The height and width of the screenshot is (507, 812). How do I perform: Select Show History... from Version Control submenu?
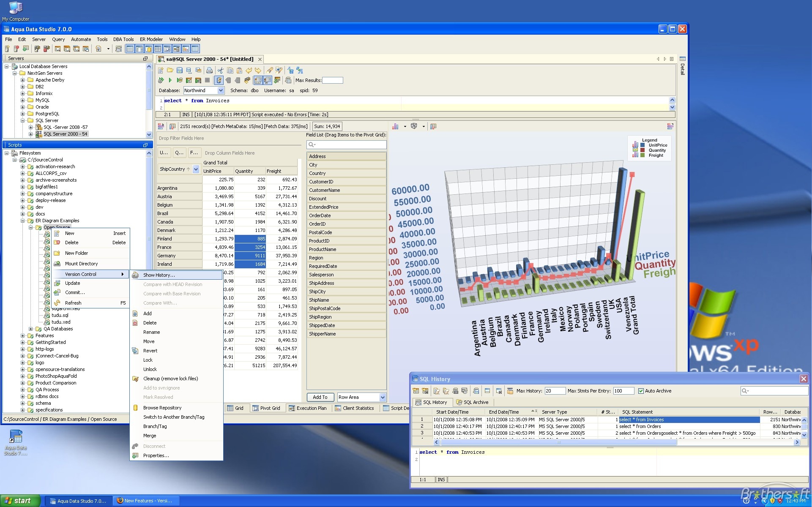[176, 275]
